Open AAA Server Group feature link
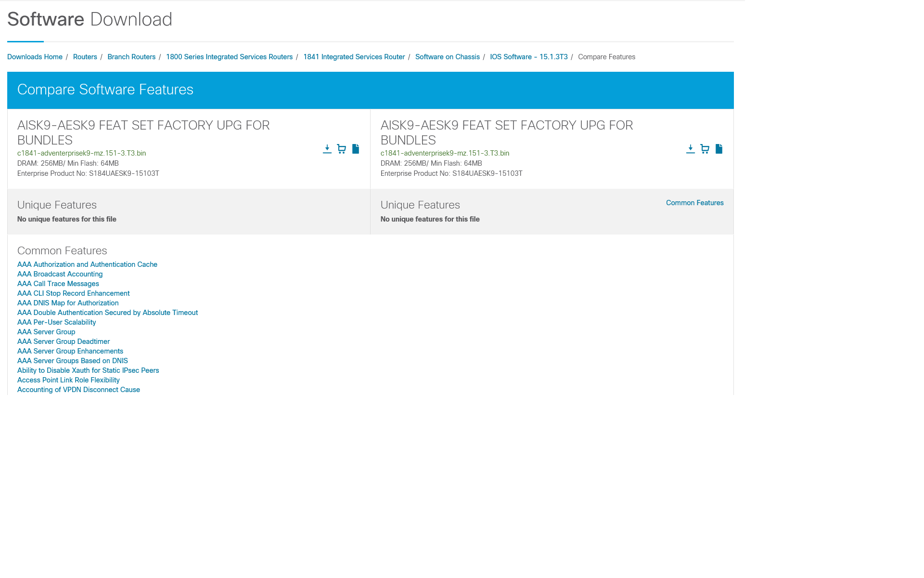Screen dimensions: 924x578 coord(46,332)
